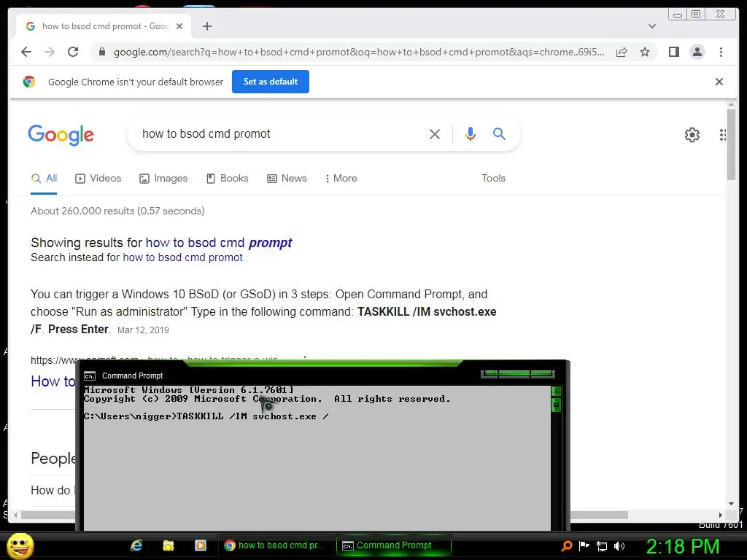The image size is (747, 560).
Task: Expand the More search categories menu
Action: (x=341, y=179)
